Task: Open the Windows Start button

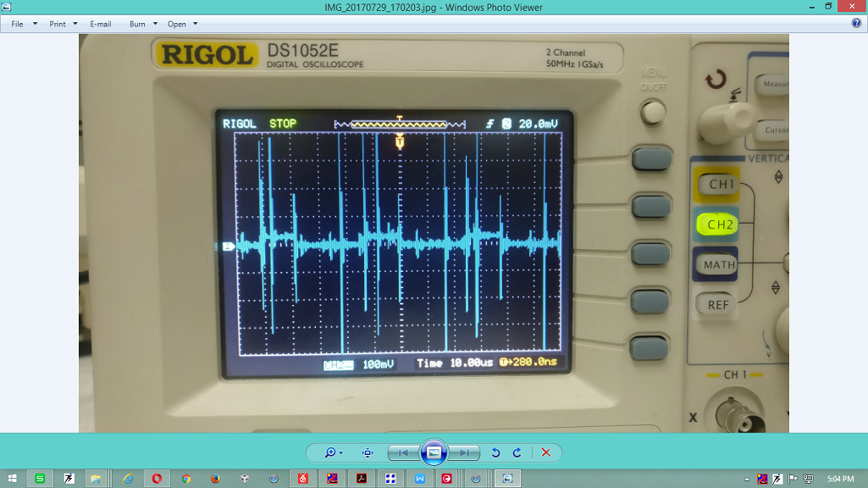Action: [x=12, y=479]
